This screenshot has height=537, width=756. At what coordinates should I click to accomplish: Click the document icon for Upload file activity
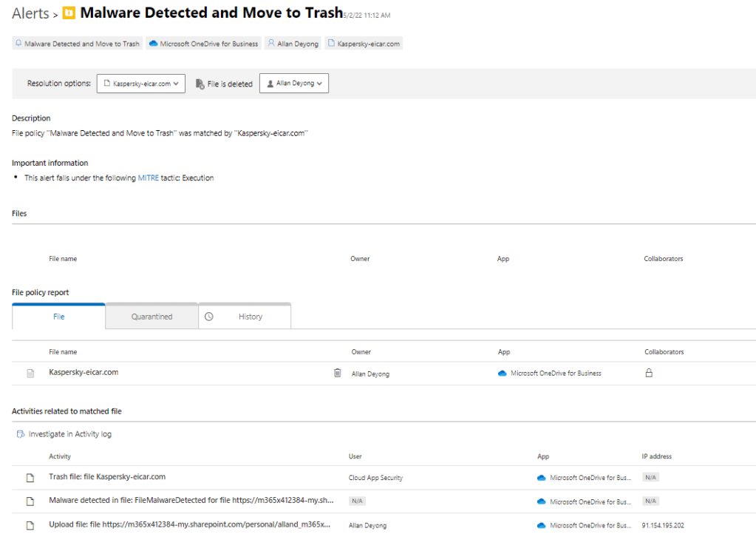tap(30, 525)
